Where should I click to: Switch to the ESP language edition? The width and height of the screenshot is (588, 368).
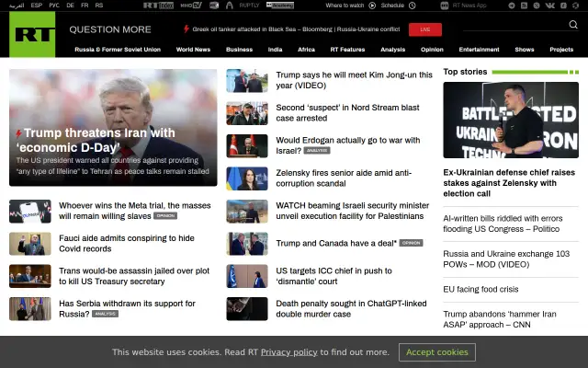(37, 6)
